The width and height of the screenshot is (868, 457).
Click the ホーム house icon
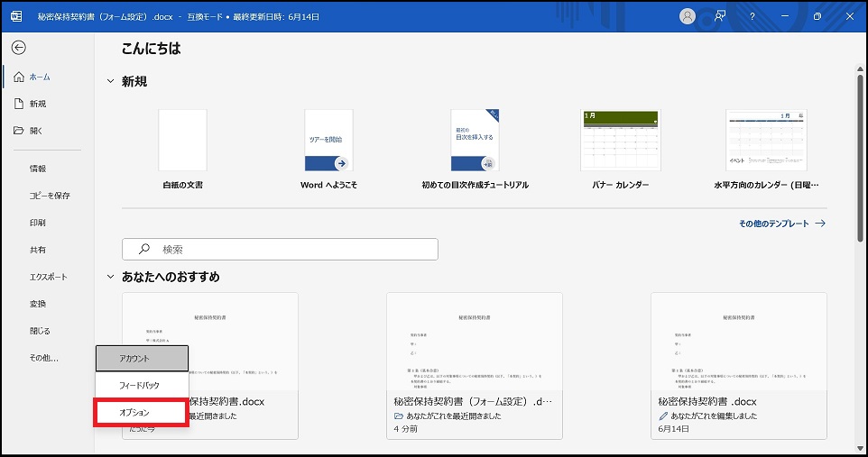tap(19, 77)
